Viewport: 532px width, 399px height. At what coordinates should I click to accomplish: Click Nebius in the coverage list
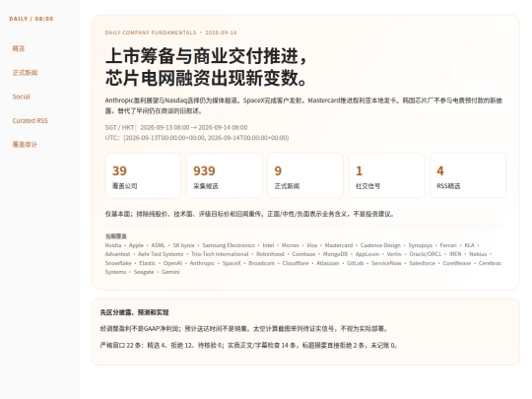point(478,254)
